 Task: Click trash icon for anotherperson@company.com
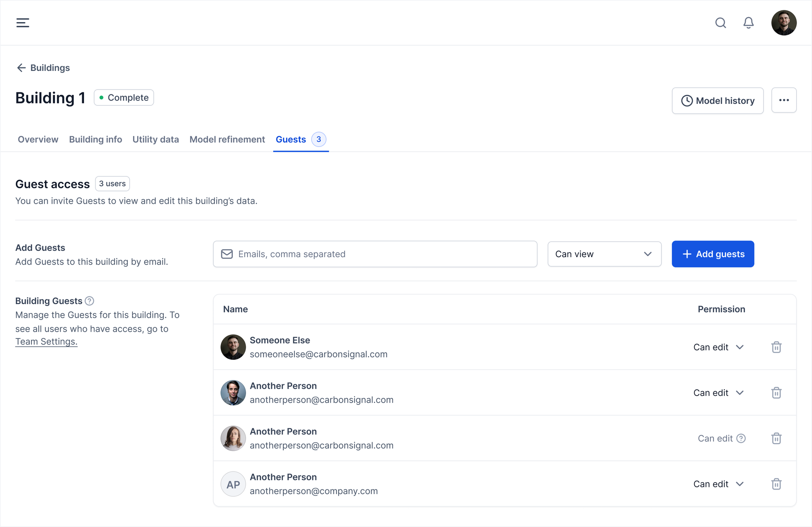point(776,484)
